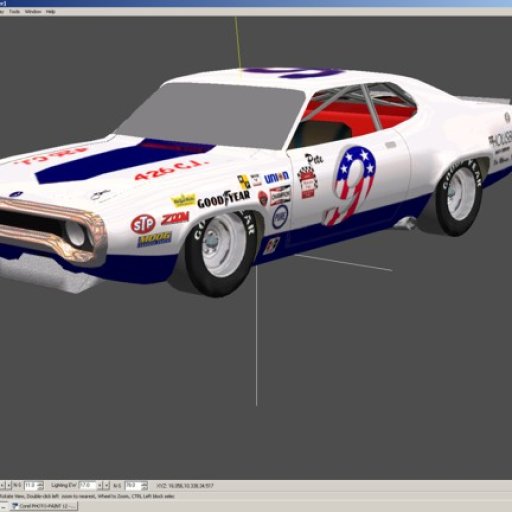Decrease the second N-S spinner value

tap(144, 488)
